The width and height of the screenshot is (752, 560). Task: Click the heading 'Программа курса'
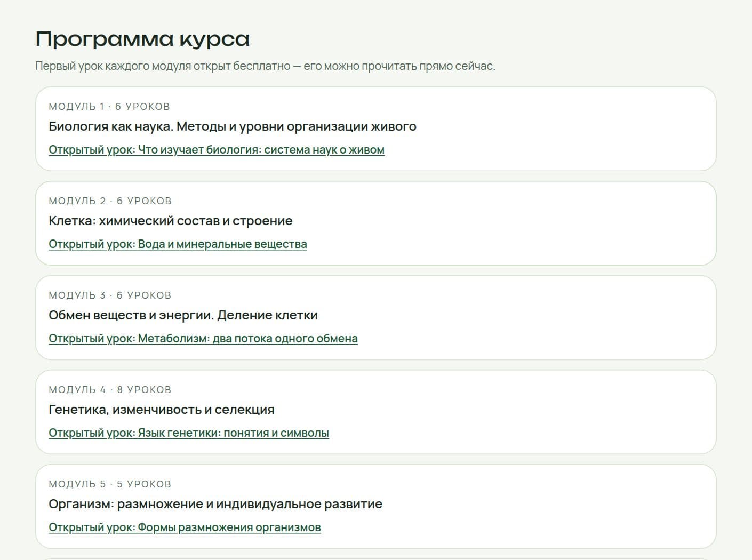(142, 39)
